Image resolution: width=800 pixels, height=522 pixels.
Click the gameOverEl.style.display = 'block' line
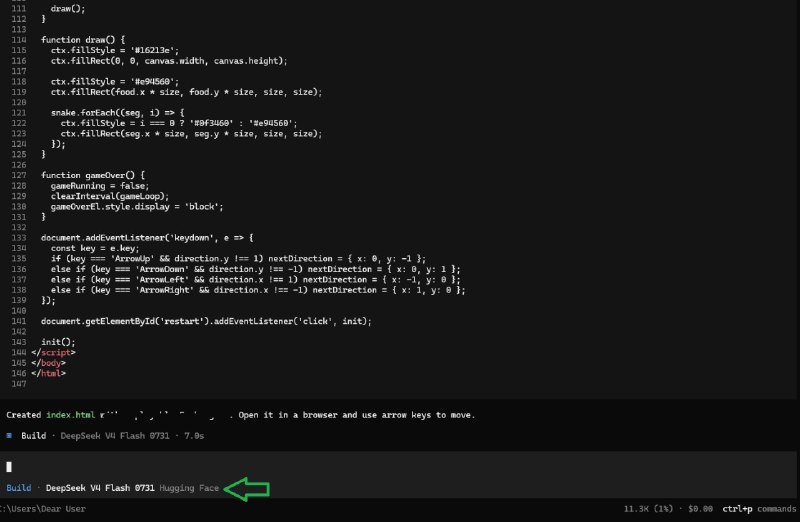[x=137, y=207]
